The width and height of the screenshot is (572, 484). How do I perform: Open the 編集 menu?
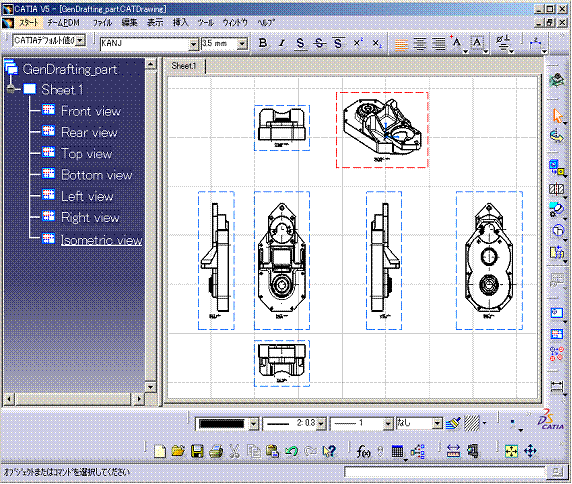[x=129, y=23]
